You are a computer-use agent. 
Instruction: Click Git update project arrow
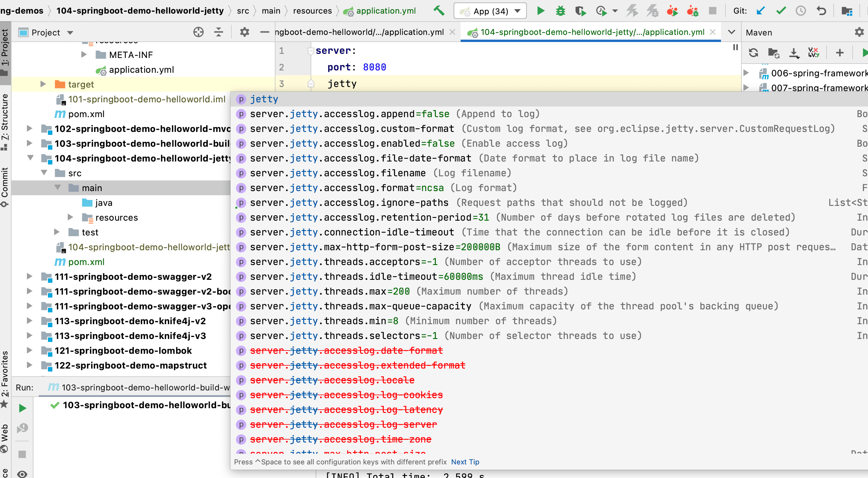click(x=760, y=11)
